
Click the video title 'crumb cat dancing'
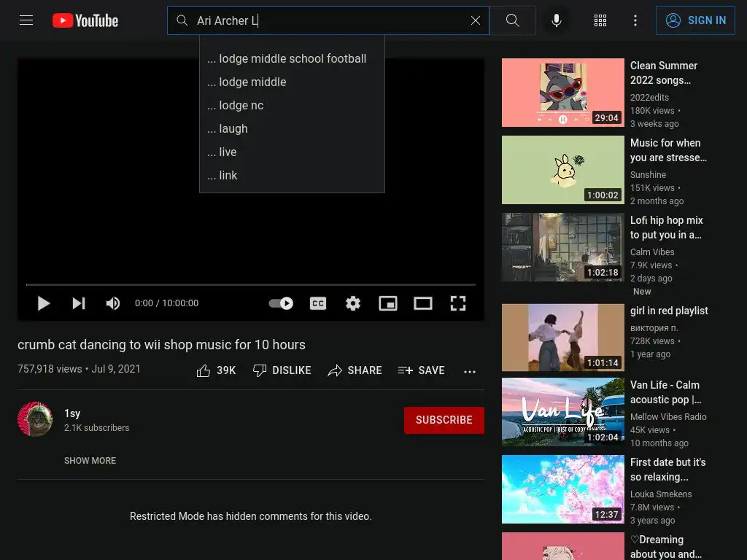(161, 345)
